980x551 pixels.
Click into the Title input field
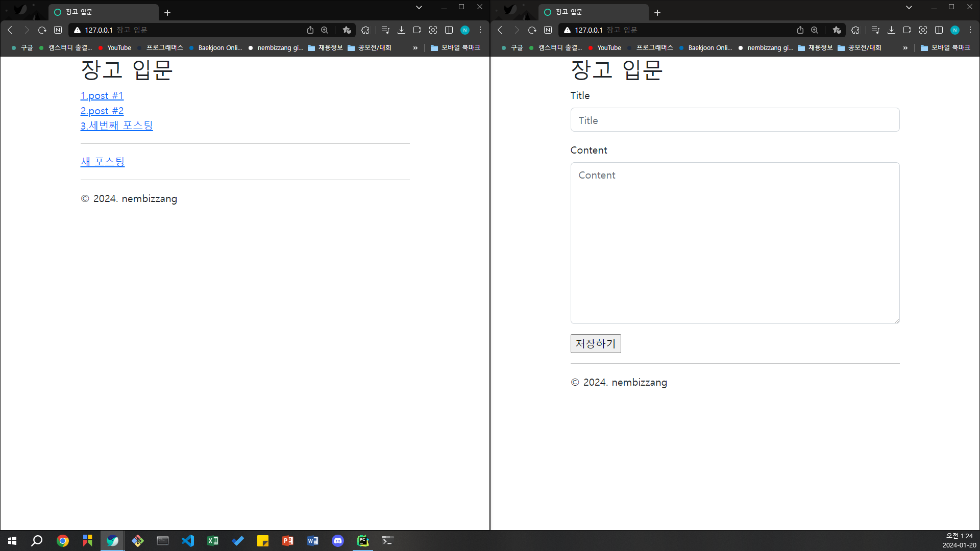click(734, 120)
